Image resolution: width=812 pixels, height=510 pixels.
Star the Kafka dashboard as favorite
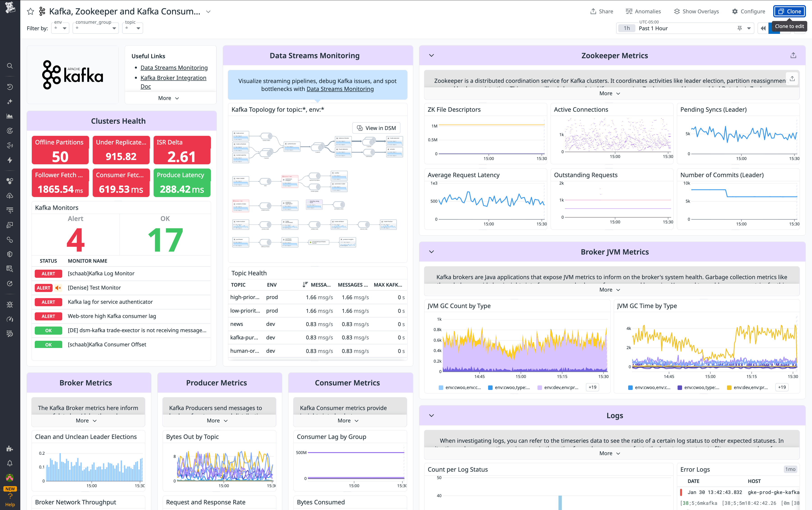pos(31,11)
